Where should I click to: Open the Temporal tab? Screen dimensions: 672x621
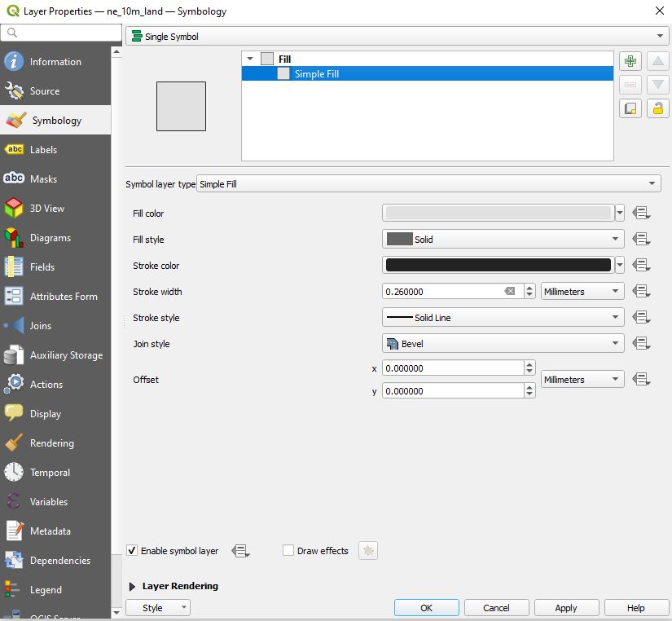55,472
